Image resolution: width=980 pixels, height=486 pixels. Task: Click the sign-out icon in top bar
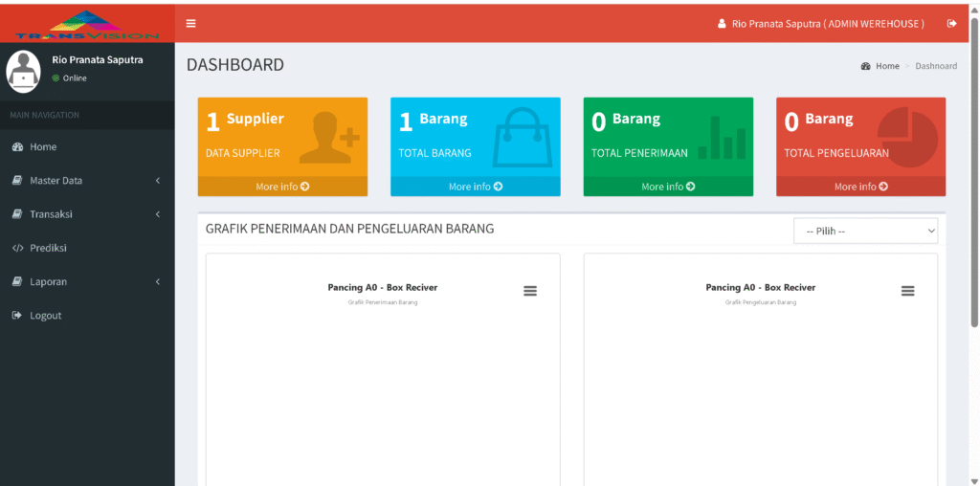[951, 24]
